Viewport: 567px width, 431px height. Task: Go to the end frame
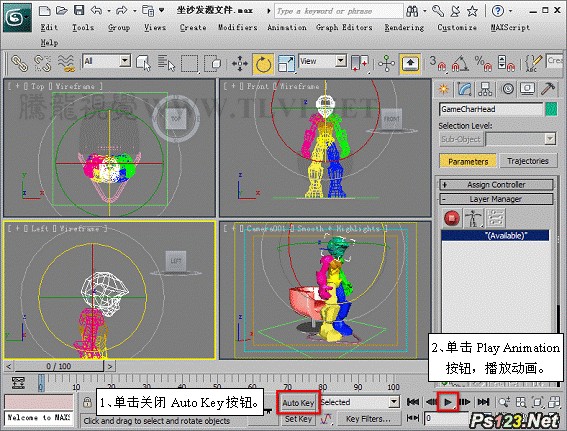tap(483, 402)
